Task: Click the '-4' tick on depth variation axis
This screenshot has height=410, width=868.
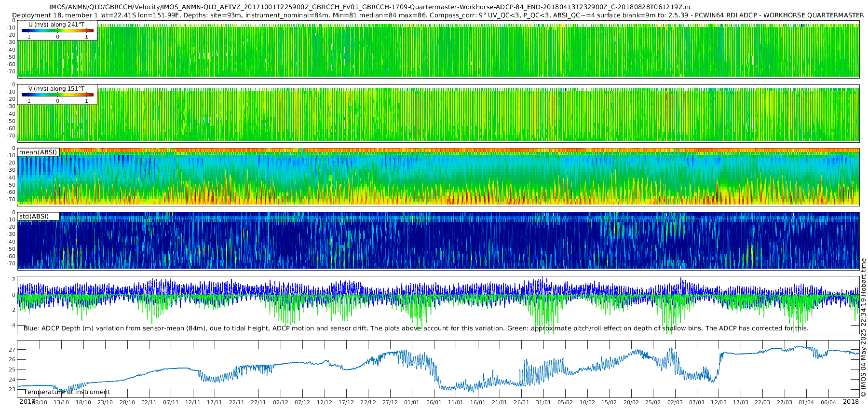Action: (13, 325)
